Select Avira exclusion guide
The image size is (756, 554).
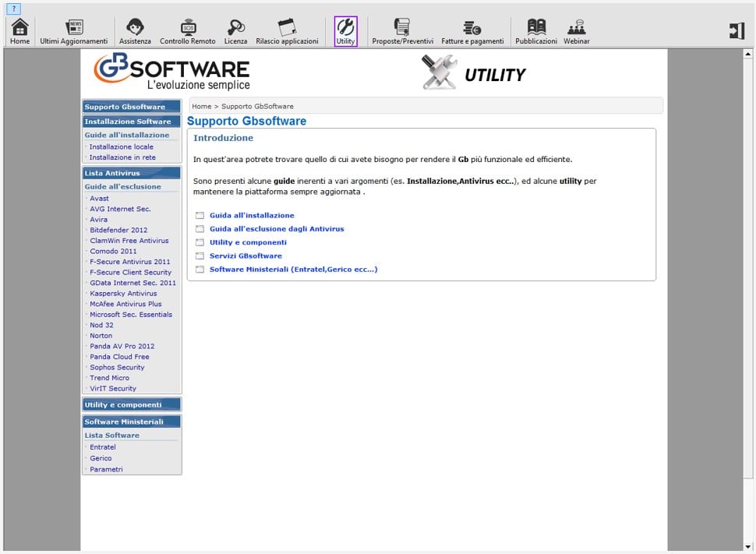coord(98,220)
